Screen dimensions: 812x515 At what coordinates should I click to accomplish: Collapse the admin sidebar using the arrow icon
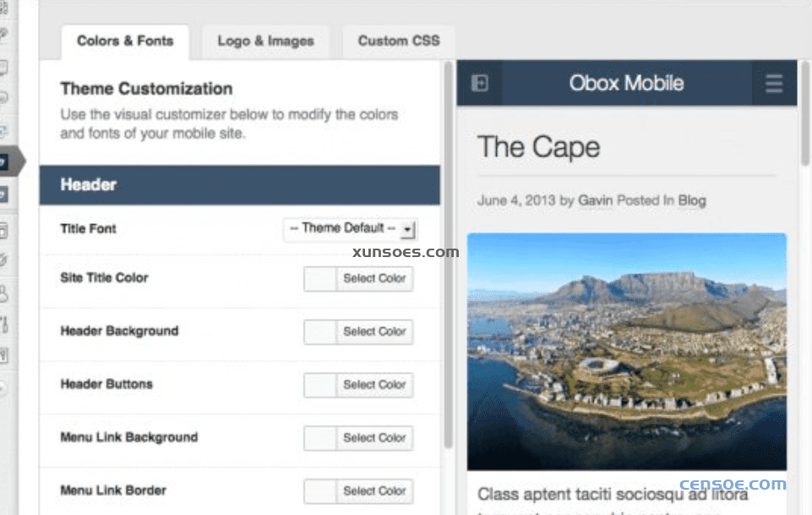point(3,388)
